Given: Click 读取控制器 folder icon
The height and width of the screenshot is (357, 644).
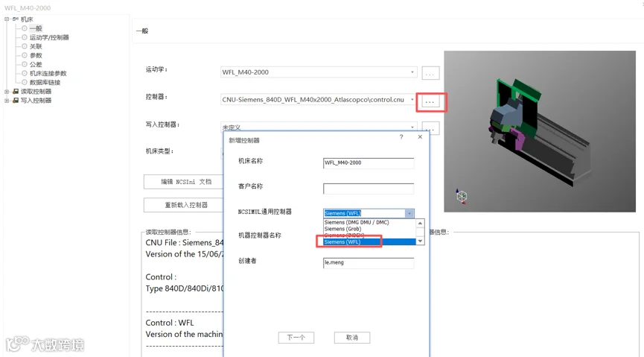Looking at the screenshot, I should pos(16,92).
